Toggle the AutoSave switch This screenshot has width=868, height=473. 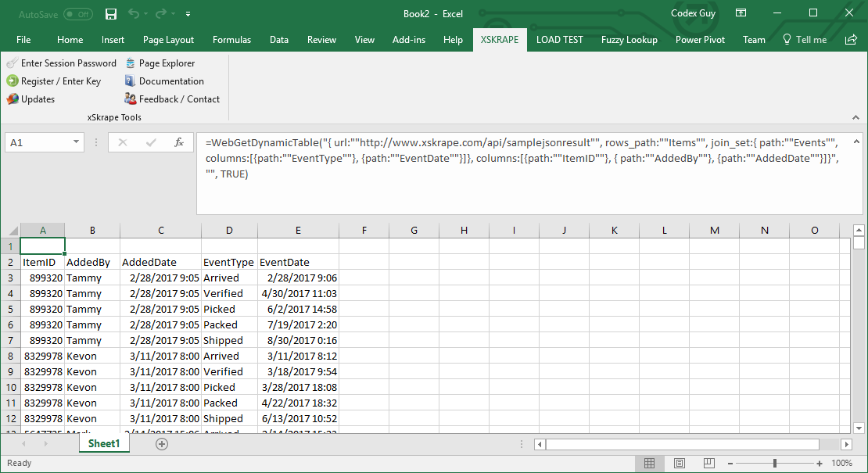pos(78,14)
